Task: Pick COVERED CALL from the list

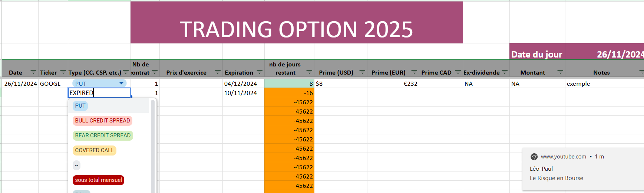Action: [x=95, y=150]
